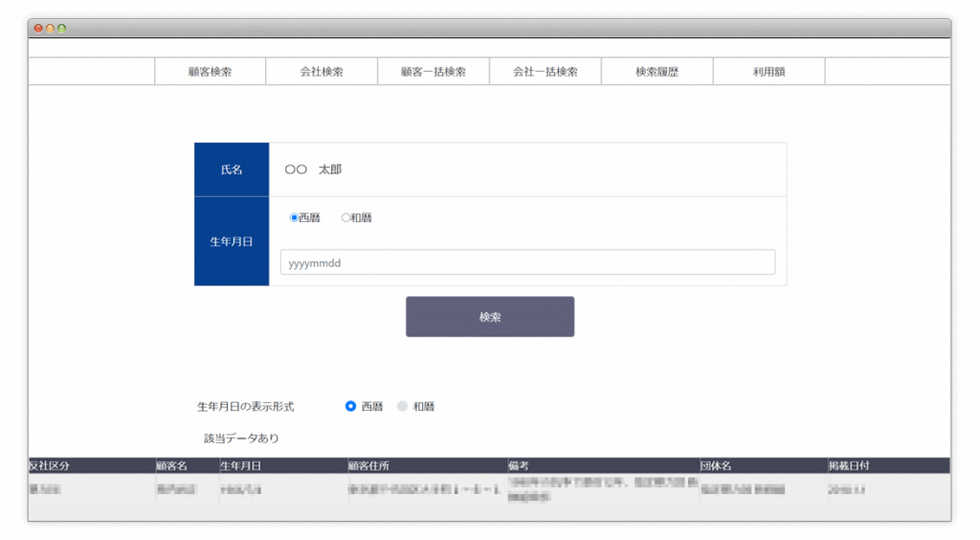Select 西暦 radio in the birthdate form
Screen dimensions: 980x540
tap(295, 218)
